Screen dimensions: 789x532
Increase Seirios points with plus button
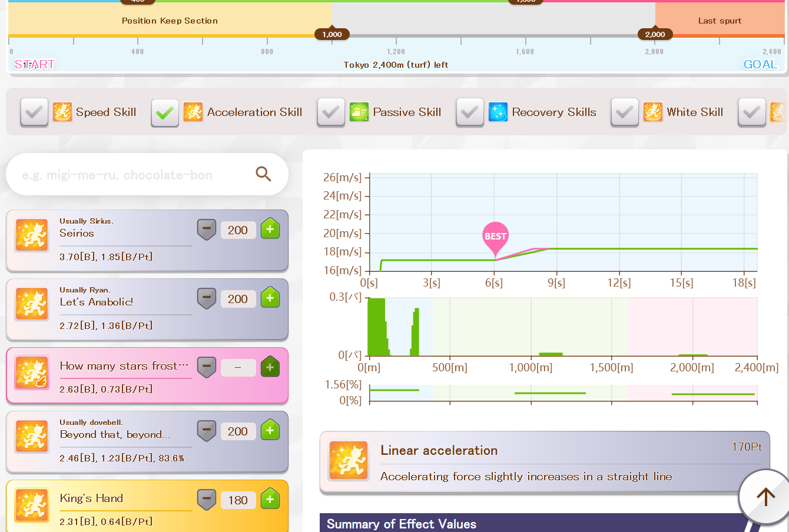tap(270, 229)
